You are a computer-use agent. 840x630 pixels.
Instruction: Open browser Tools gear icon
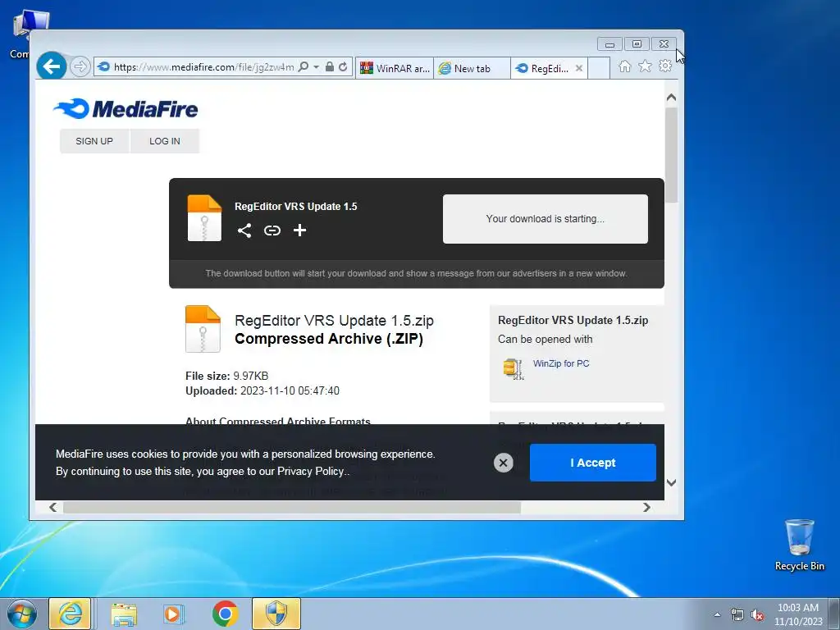pyautogui.click(x=665, y=66)
